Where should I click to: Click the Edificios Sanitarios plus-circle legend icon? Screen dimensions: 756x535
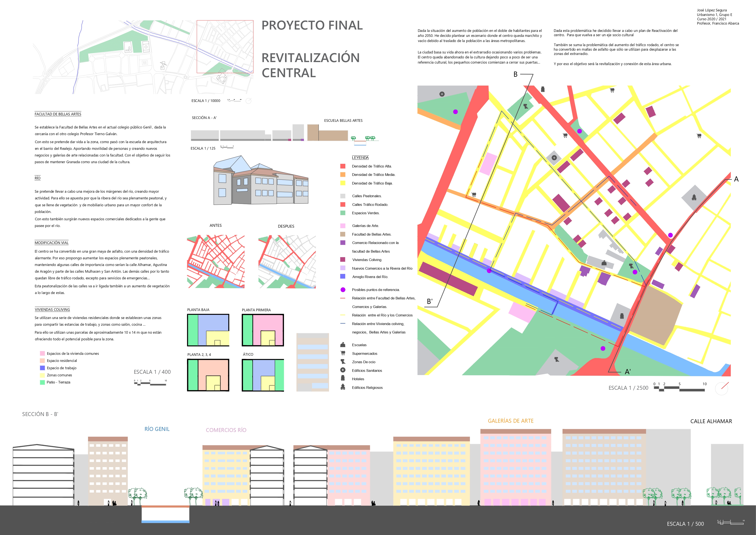(343, 370)
